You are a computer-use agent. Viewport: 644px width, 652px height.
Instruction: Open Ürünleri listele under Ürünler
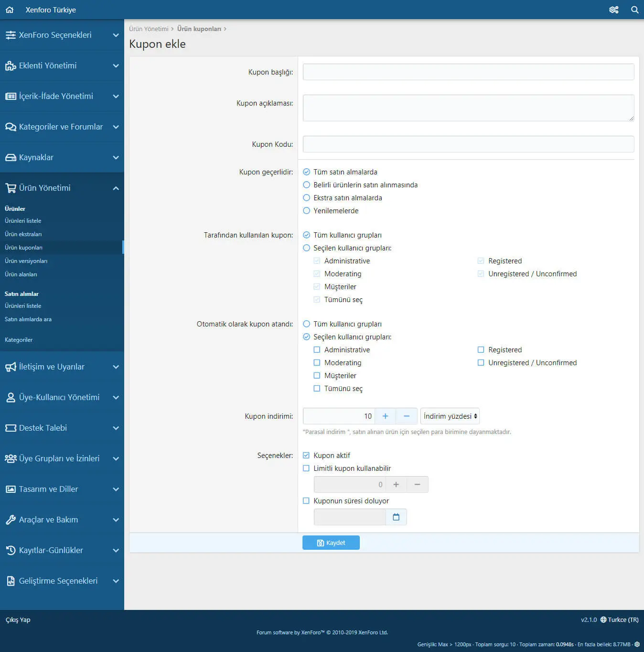(23, 221)
